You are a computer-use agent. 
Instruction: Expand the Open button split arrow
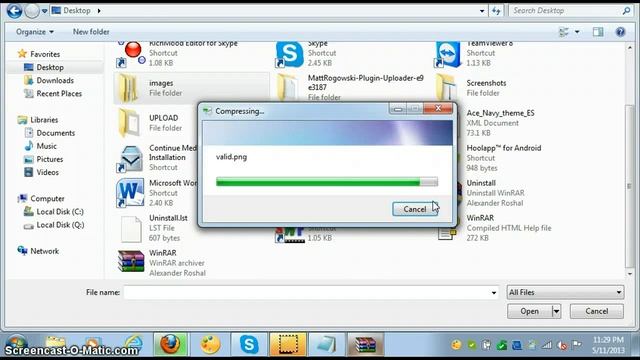(556, 311)
